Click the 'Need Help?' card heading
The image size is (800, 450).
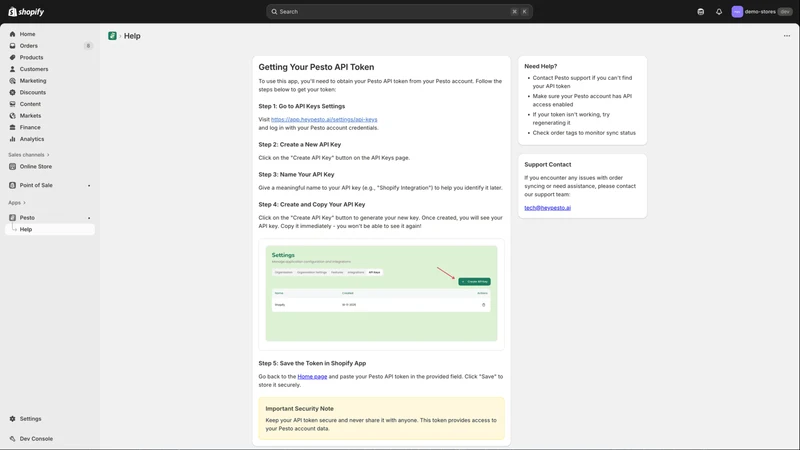541,66
